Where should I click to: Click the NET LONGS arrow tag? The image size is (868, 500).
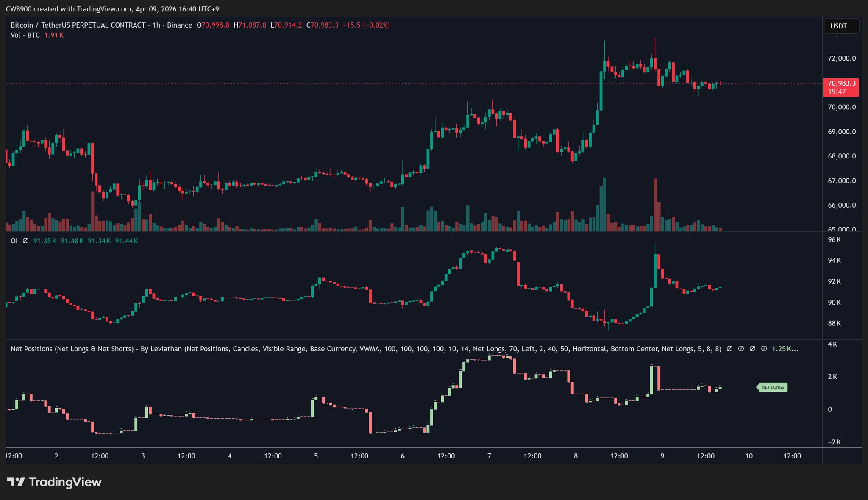772,387
